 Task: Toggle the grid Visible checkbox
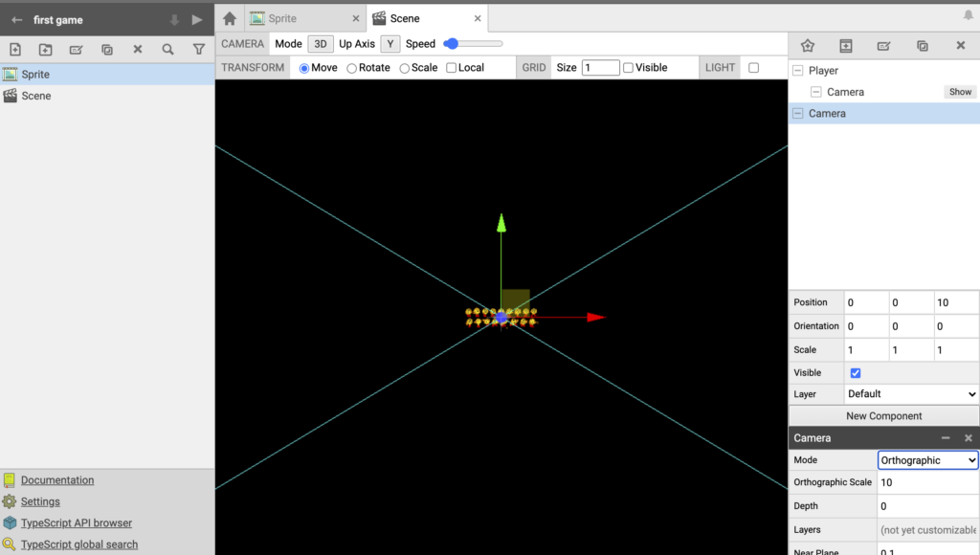click(x=628, y=68)
